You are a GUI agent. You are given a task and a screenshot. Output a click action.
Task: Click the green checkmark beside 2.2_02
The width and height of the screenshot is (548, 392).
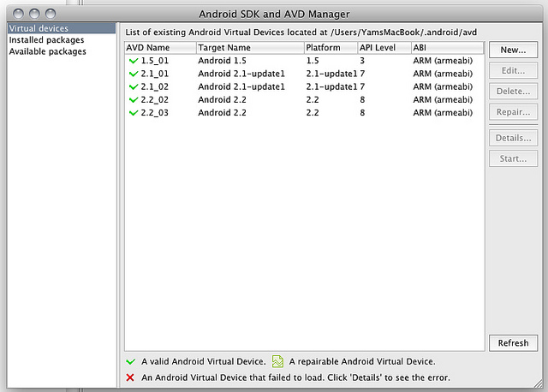(x=134, y=100)
